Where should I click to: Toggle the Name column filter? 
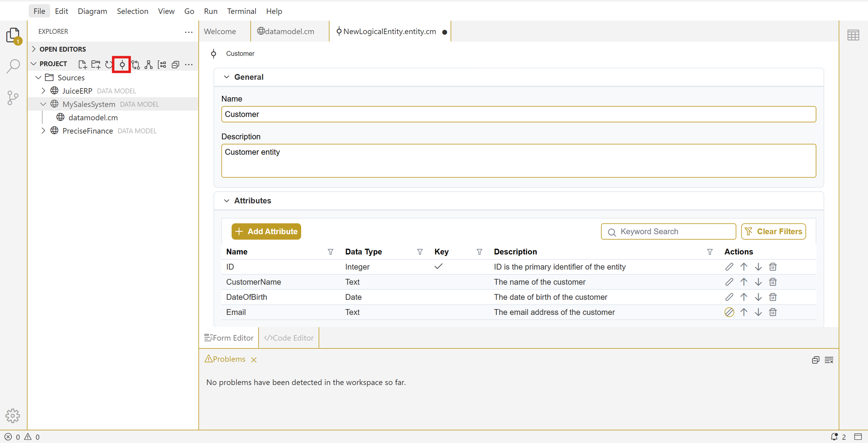coord(330,252)
